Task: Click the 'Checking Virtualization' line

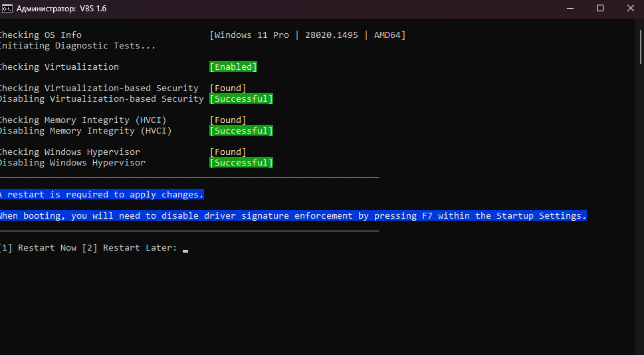Action: pos(59,67)
